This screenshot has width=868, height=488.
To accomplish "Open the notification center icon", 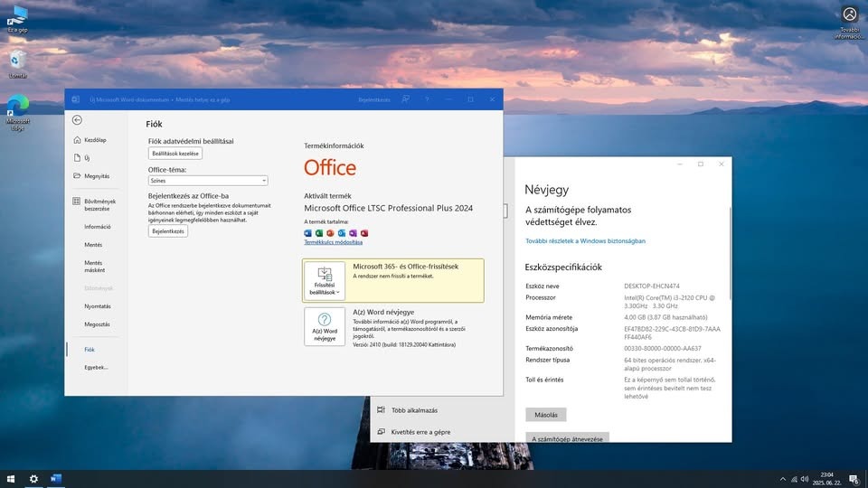I will [x=854, y=479].
